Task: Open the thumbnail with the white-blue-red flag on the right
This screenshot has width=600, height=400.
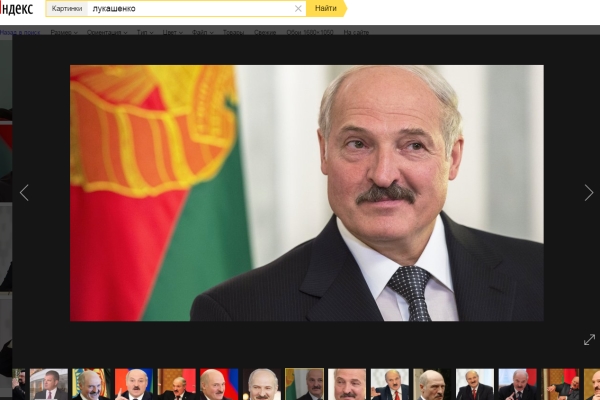Action: (219, 384)
